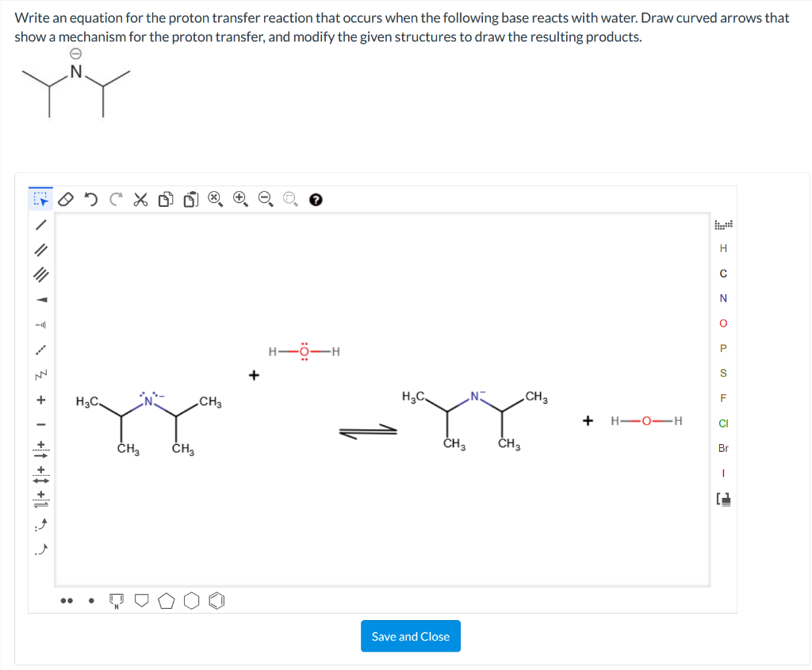Select the eraser tool

65,199
